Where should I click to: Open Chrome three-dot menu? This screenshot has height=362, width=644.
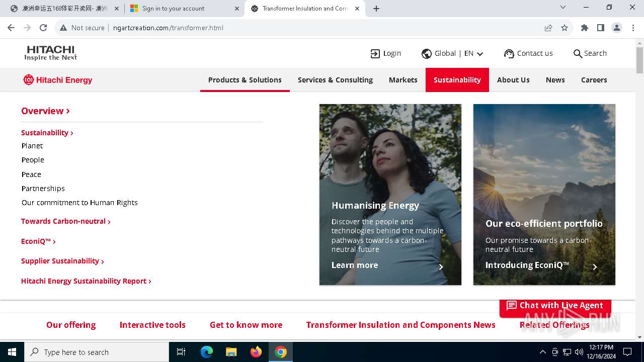click(x=633, y=28)
